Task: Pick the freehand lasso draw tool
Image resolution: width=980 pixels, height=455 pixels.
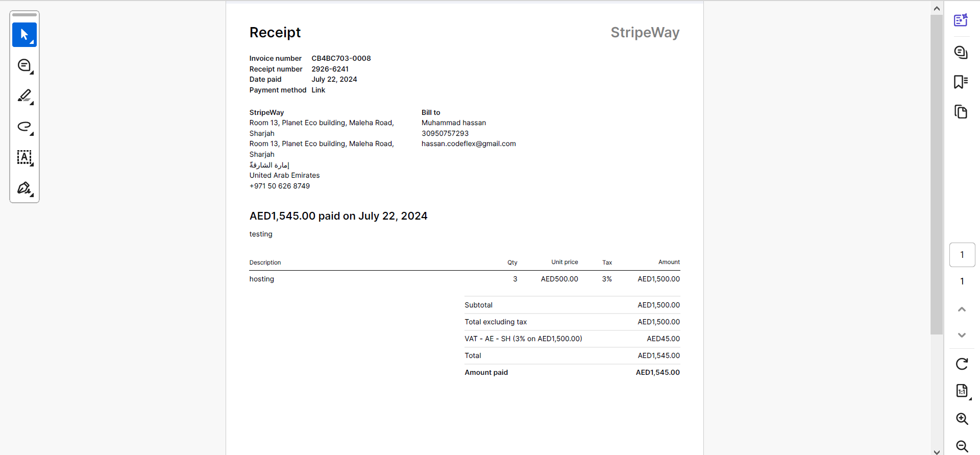Action: (24, 127)
